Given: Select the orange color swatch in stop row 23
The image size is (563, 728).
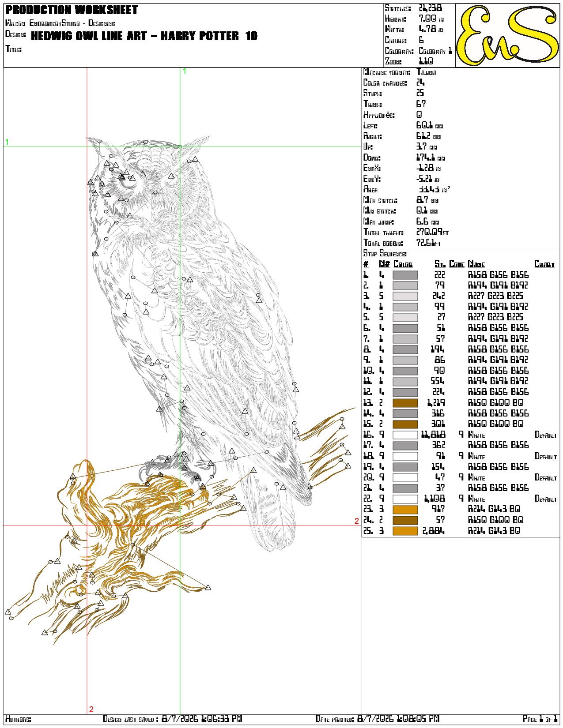Looking at the screenshot, I should pyautogui.click(x=405, y=510).
